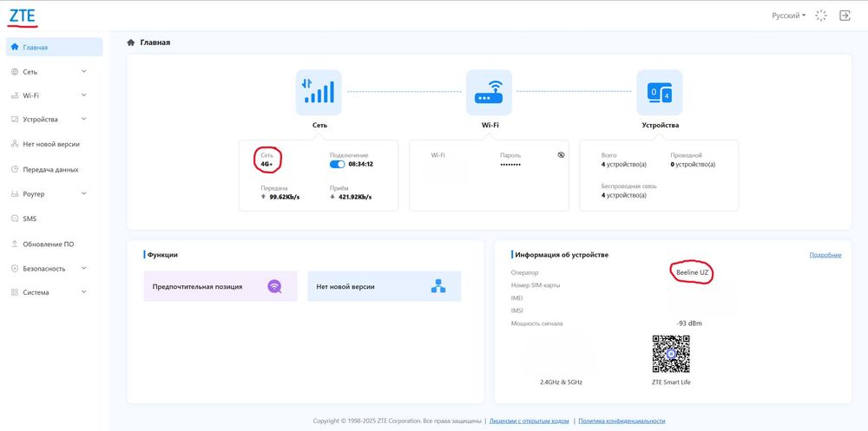Toggle the Подключение connection switch off
This screenshot has height=431, width=868.
tap(337, 164)
